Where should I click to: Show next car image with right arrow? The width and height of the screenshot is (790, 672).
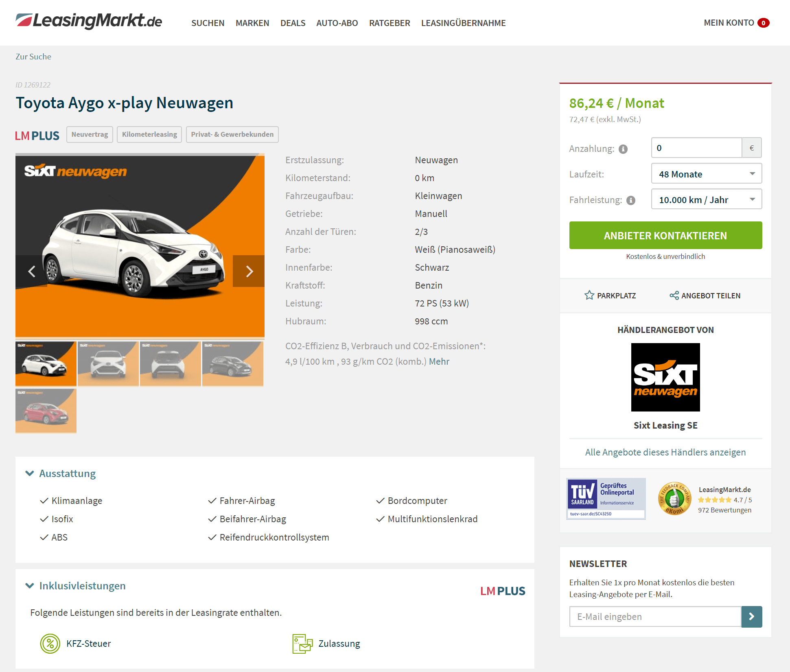(249, 271)
